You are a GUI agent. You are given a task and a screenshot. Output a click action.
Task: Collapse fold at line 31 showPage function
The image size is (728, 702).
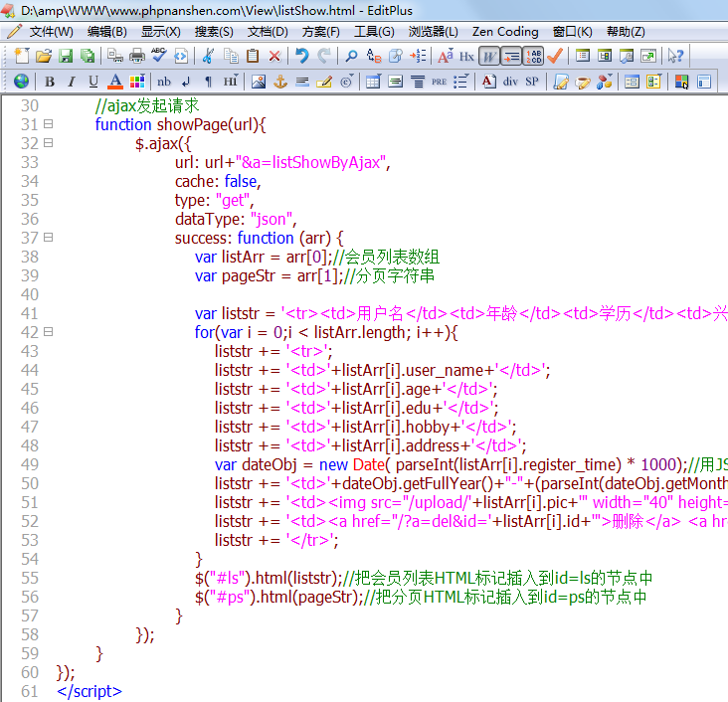click(49, 124)
